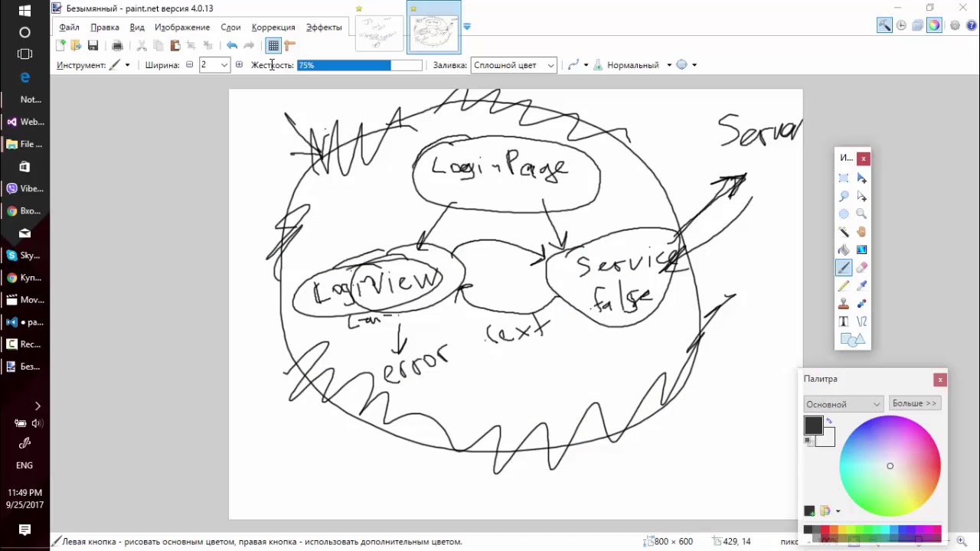Select the Recolor tool
The width and height of the screenshot is (980, 551).
[862, 304]
